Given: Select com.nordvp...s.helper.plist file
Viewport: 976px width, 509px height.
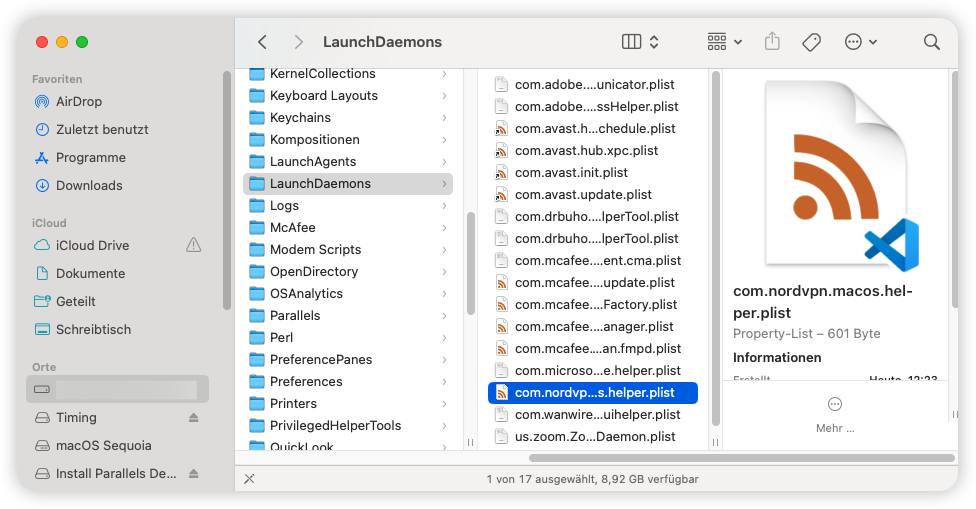Looking at the screenshot, I should (593, 393).
